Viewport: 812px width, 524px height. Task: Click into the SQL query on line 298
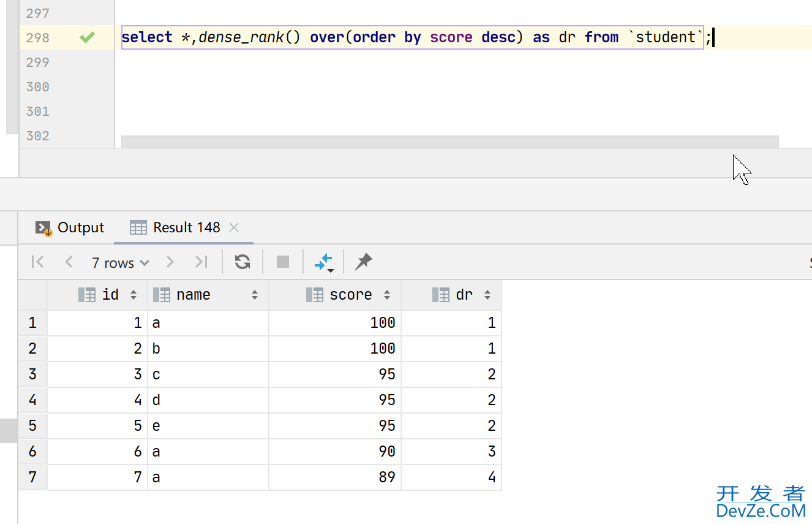[x=412, y=37]
